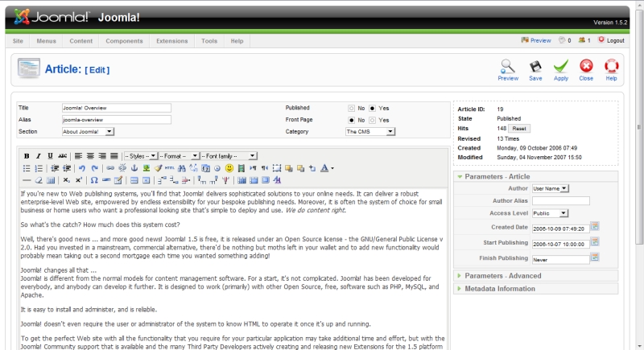Open calendar for Start Publishing
The image size is (644, 350).
595,241
